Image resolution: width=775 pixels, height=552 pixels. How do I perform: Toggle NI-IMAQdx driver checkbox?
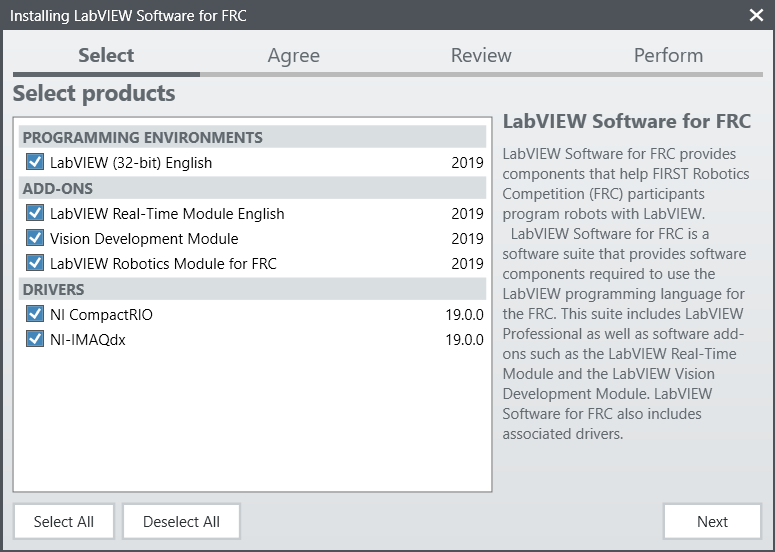35,339
